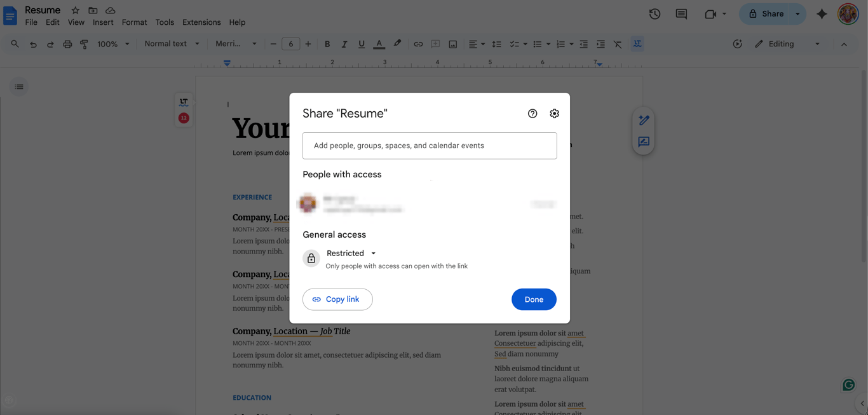This screenshot has width=868, height=415.
Task: Copy the share link
Action: [337, 299]
